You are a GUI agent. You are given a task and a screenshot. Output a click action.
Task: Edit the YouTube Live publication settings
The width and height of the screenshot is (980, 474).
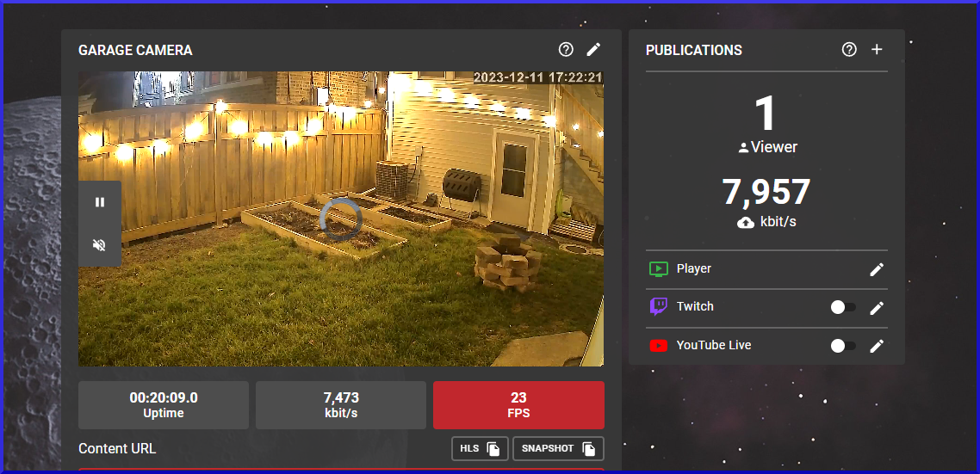click(877, 346)
